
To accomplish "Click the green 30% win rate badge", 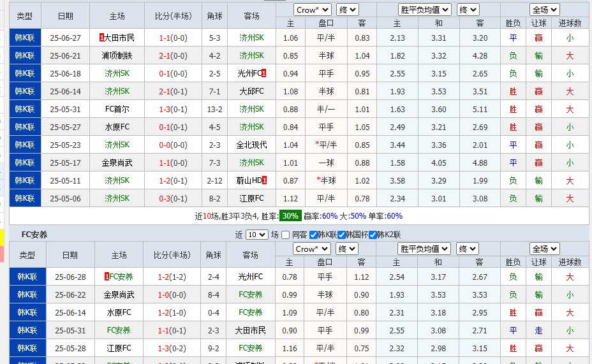I will tap(290, 216).
